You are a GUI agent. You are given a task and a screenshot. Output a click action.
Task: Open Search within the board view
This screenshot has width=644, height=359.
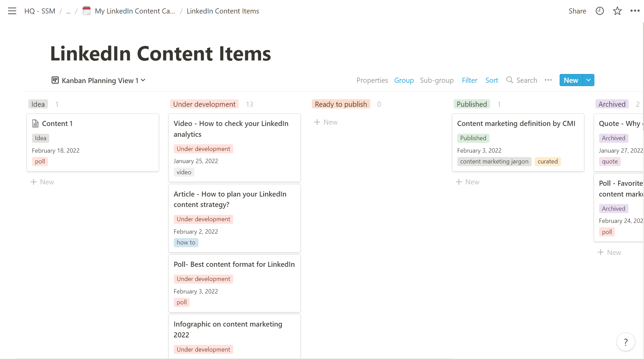[521, 80]
